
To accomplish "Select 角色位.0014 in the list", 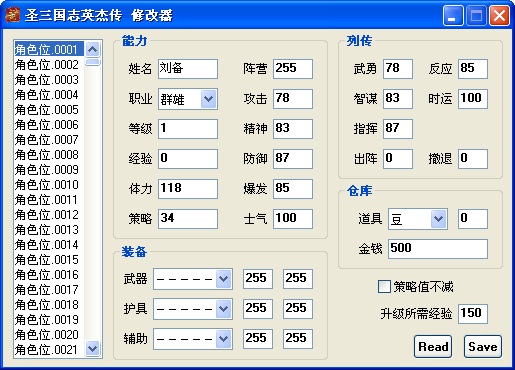I will coord(49,245).
